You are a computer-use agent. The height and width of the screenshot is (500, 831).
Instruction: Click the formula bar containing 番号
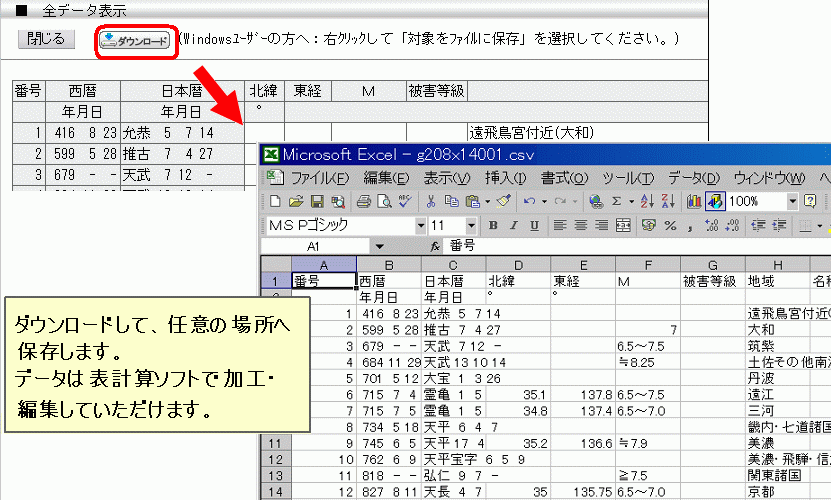point(636,246)
